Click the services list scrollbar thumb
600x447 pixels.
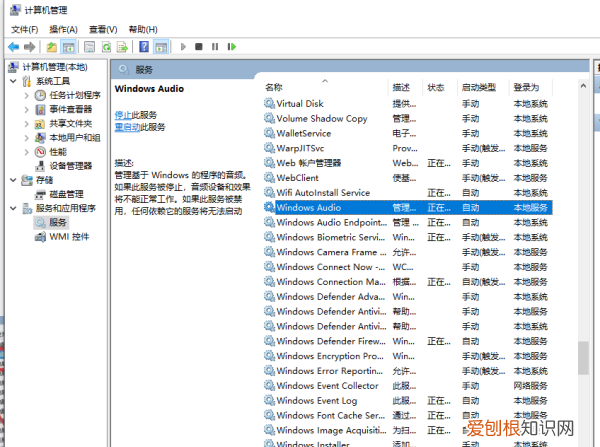pos(583,358)
